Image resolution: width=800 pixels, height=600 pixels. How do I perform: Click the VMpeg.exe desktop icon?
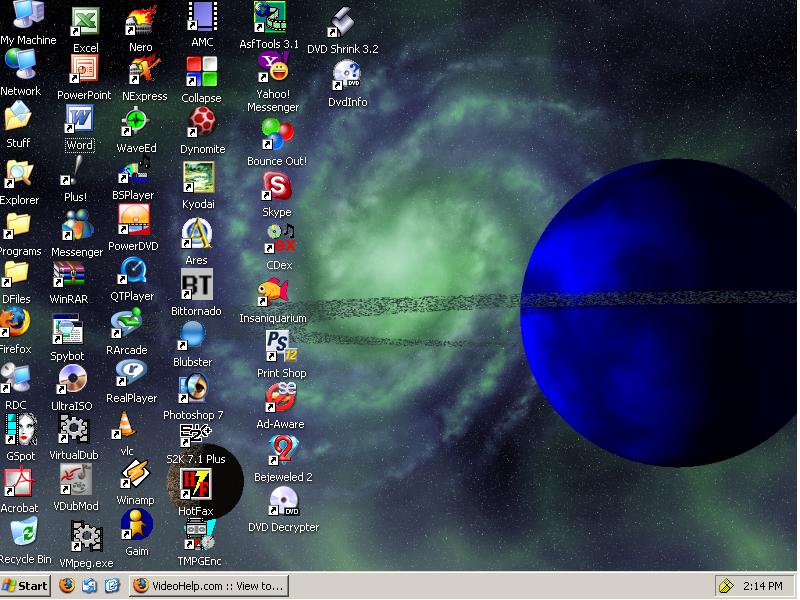coord(86,536)
